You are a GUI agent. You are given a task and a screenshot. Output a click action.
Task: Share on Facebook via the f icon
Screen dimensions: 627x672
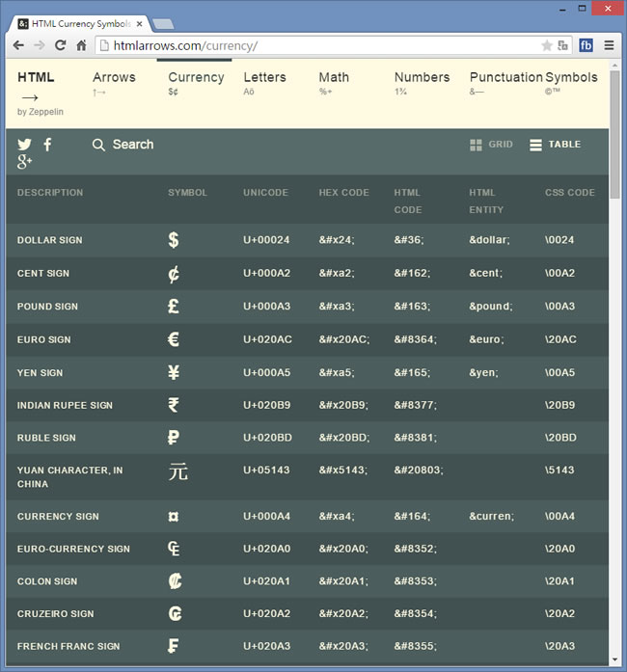coord(47,145)
